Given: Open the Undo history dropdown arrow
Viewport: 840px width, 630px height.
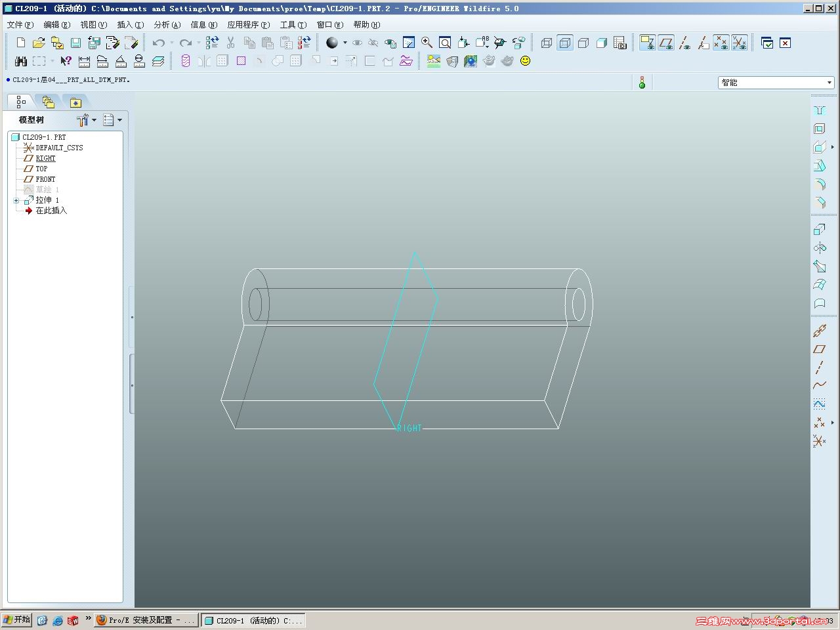Looking at the screenshot, I should pyautogui.click(x=171, y=43).
